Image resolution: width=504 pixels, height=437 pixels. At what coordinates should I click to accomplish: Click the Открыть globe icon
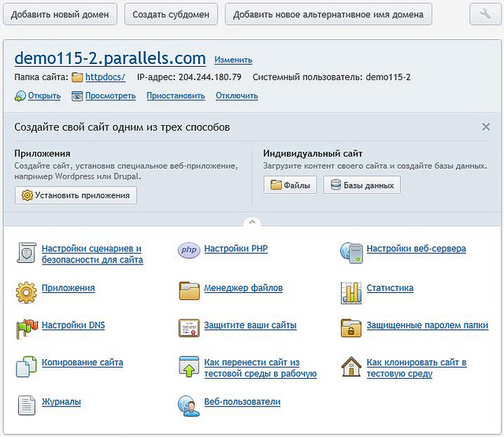[20, 96]
